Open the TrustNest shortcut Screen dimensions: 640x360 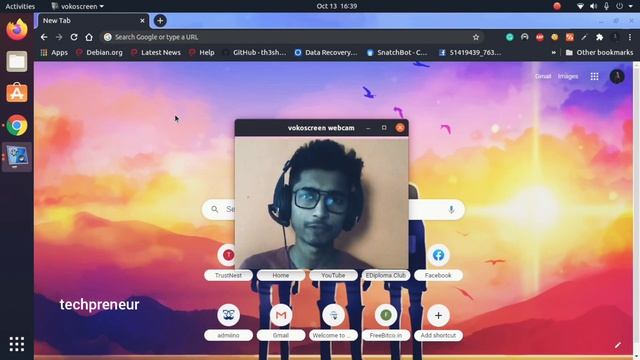pos(228,262)
